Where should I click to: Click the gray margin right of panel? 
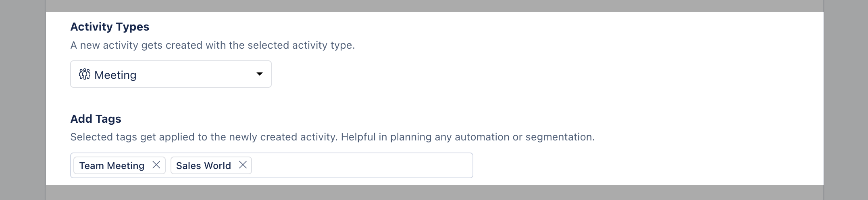tap(846, 100)
